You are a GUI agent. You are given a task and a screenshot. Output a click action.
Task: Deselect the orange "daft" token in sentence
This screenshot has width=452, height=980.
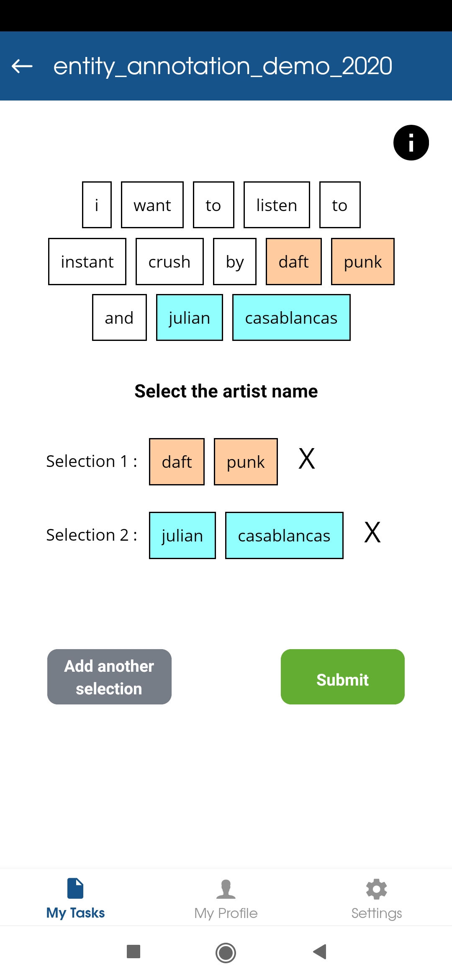coord(294,262)
